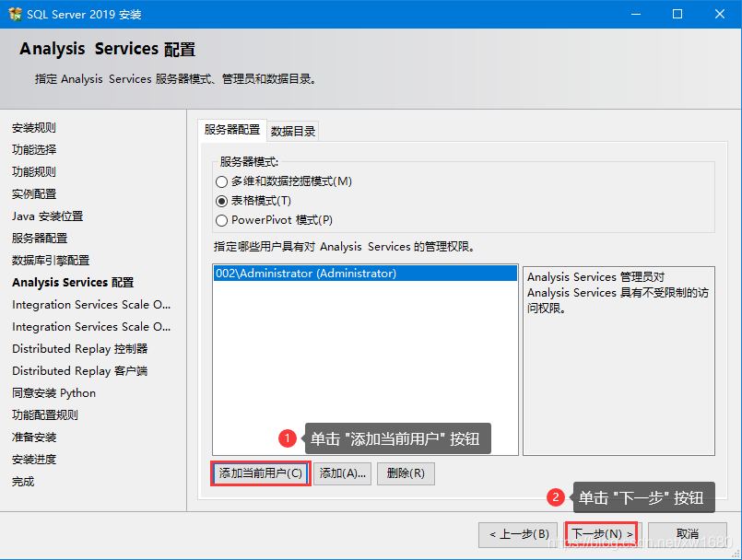Click 添加当前用户(C) button

(260, 473)
